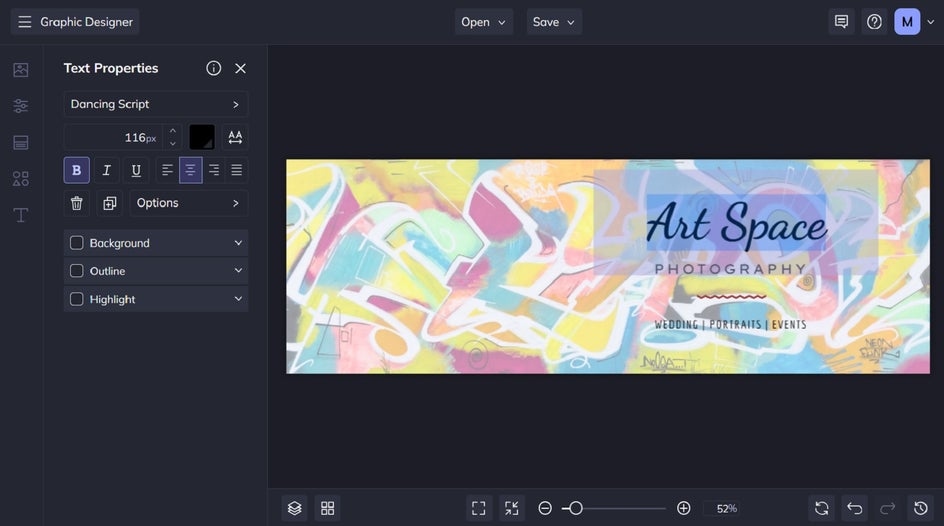Screen dimensions: 944x526
Task: Fit canvas to screen
Action: (x=479, y=509)
